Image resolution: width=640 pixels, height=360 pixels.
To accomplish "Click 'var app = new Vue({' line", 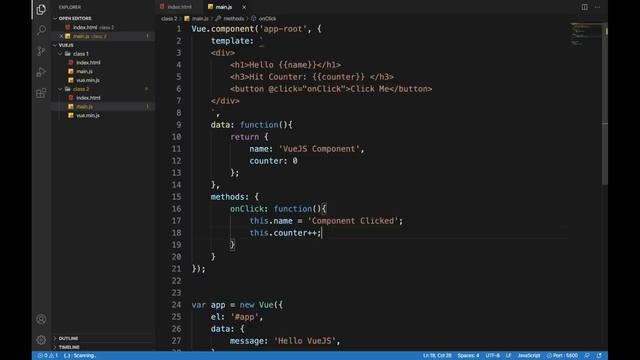I will click(x=237, y=305).
